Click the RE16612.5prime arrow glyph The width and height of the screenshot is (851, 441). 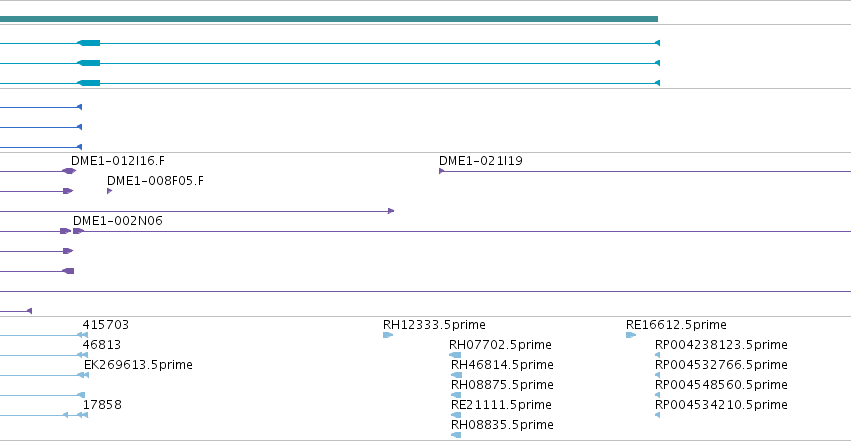[631, 335]
